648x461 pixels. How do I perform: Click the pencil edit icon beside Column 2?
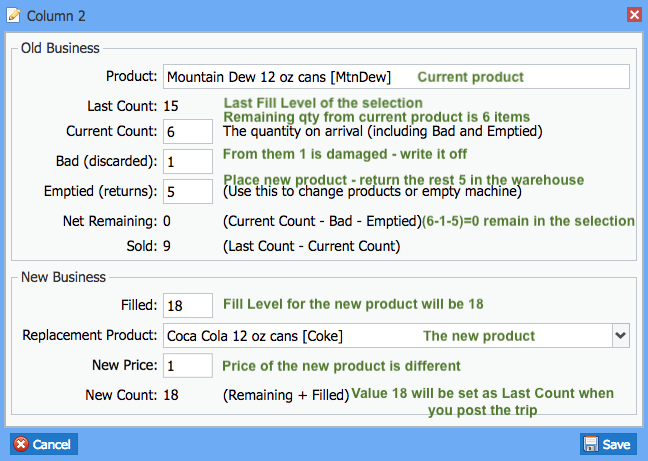[x=13, y=16]
